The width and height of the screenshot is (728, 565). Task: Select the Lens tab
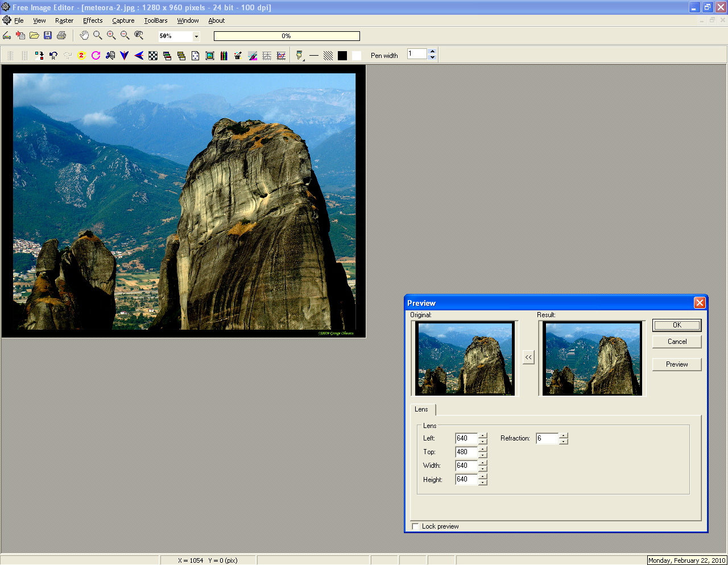click(x=421, y=409)
